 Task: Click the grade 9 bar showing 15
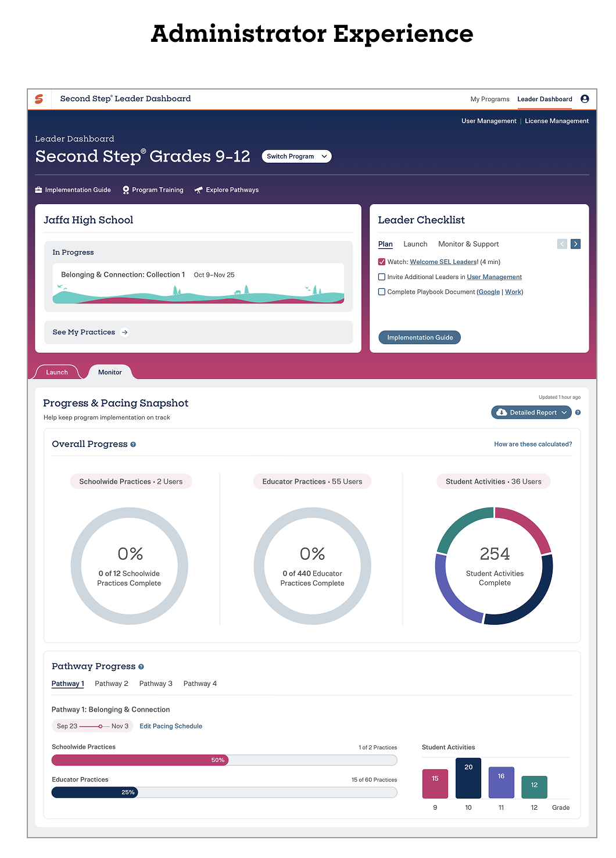pyautogui.click(x=435, y=784)
